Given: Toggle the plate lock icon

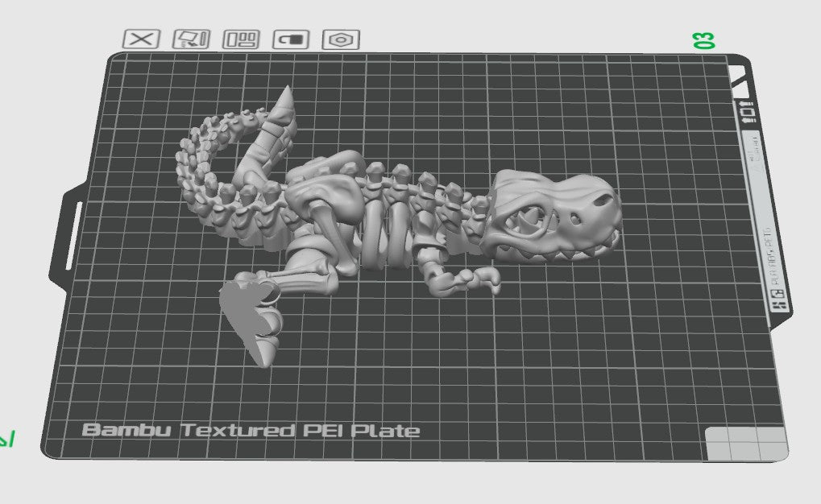Looking at the screenshot, I should coord(291,39).
